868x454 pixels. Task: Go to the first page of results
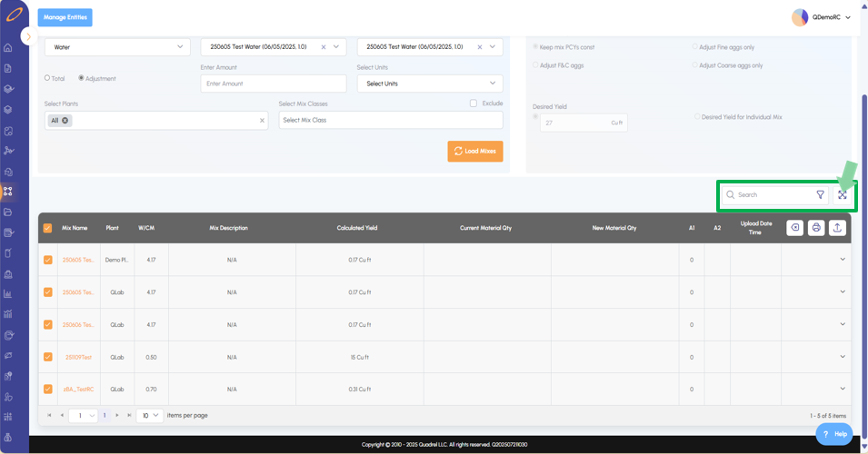(x=49, y=415)
